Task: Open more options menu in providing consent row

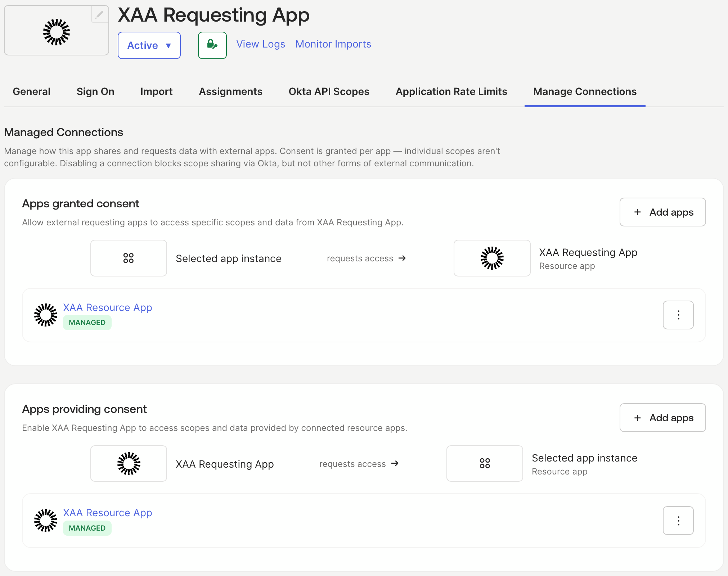Action: (x=678, y=521)
